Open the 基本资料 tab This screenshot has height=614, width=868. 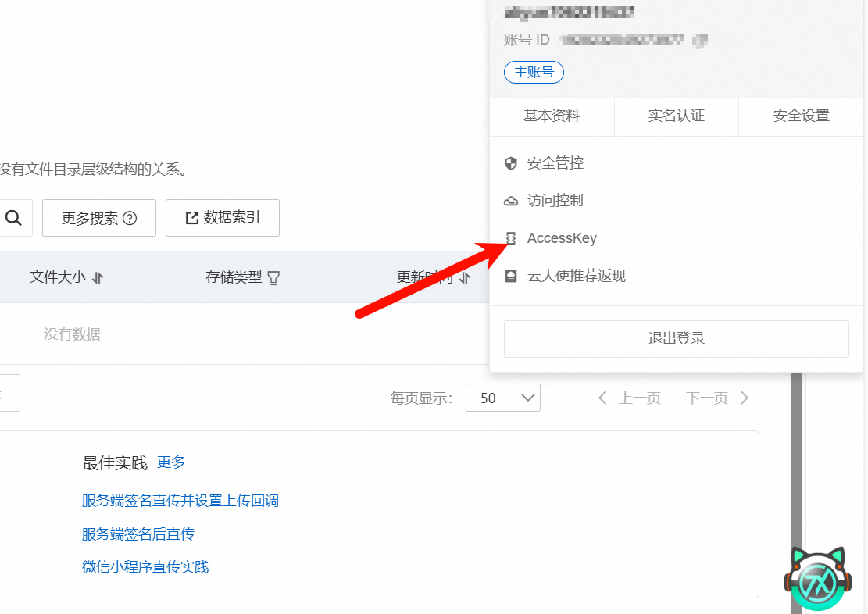(x=552, y=116)
